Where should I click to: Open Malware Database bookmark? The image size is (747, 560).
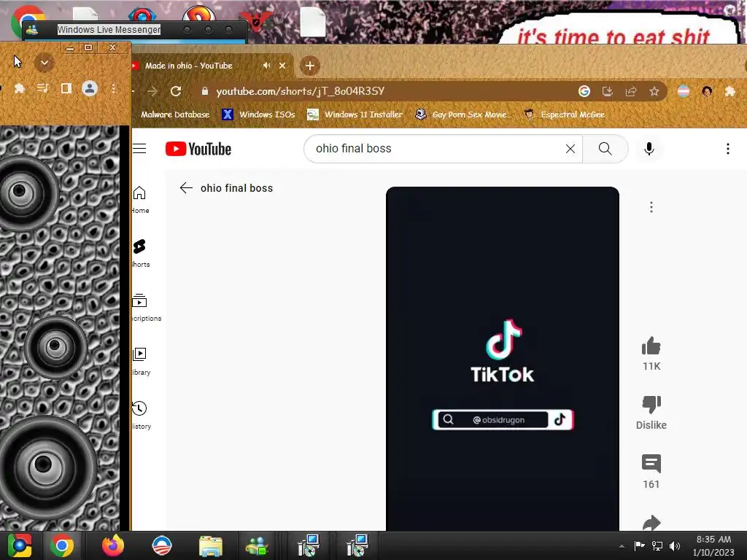point(175,114)
